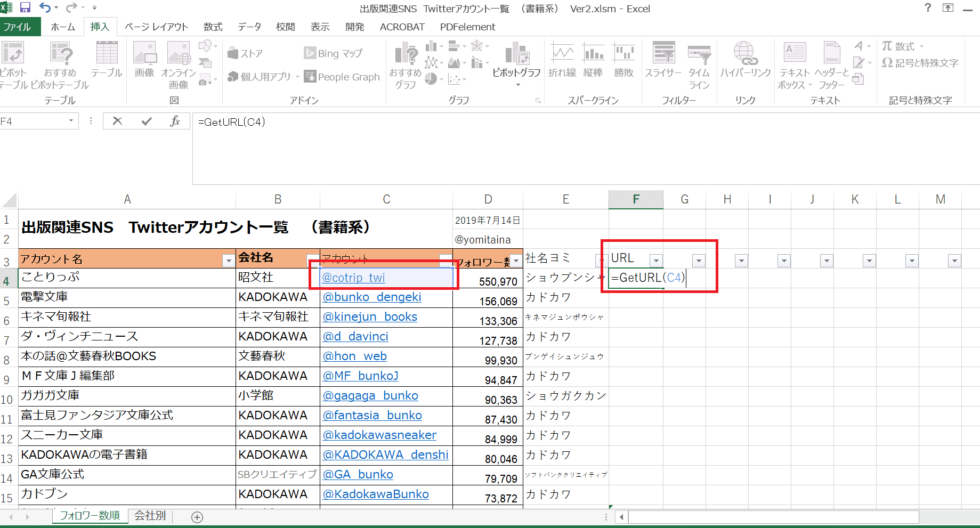Insert a timeline (タイムライン)
The width and height of the screenshot is (980, 528).
[699, 65]
